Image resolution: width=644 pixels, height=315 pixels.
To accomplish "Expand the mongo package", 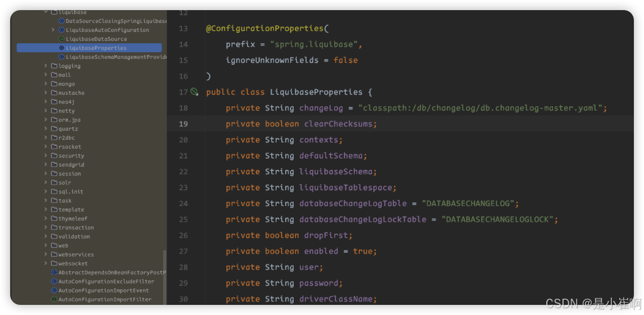I will pos(46,84).
